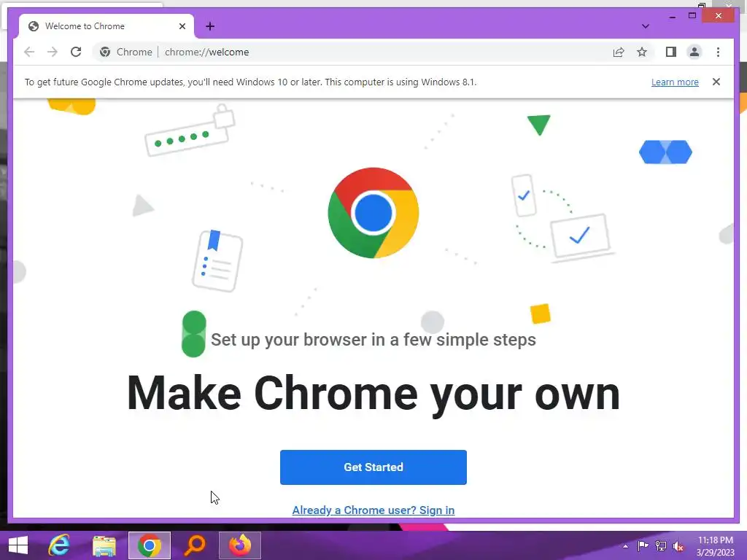Open the side panel icon
This screenshot has width=747, height=560.
point(671,52)
